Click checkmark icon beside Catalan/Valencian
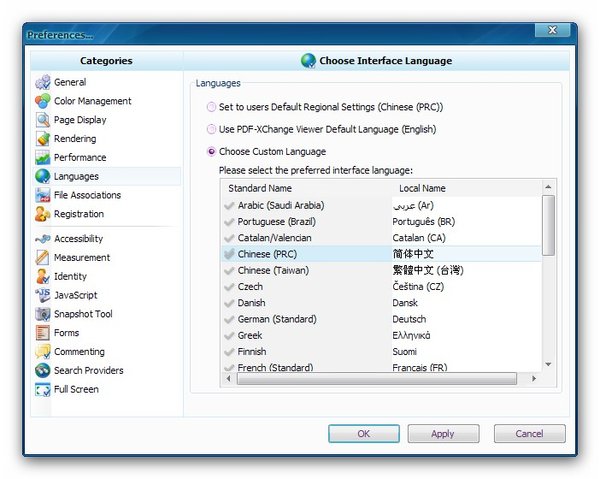The image size is (600, 479). pos(229,238)
